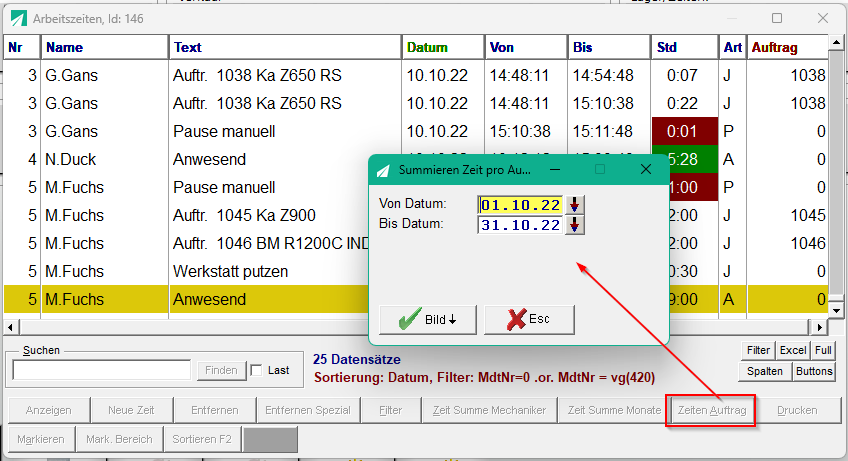
Task: Click the horizontal scrollbar right arrow
Action: (x=819, y=327)
